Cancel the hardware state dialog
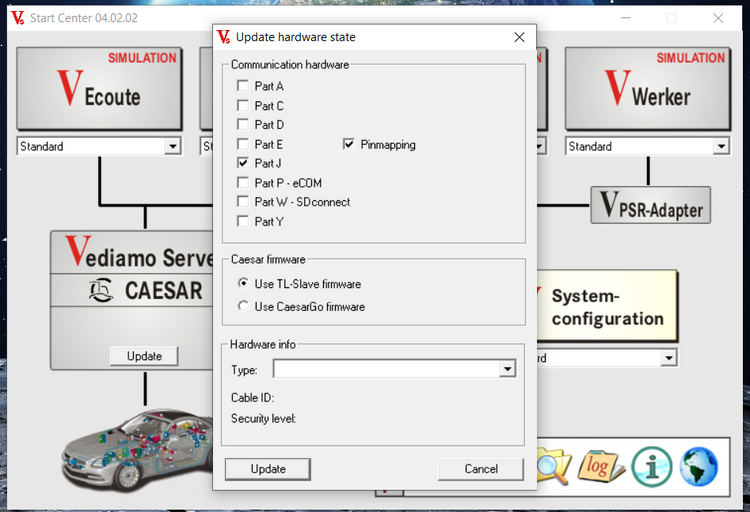Viewport: 750px width, 512px height. pyautogui.click(x=481, y=469)
